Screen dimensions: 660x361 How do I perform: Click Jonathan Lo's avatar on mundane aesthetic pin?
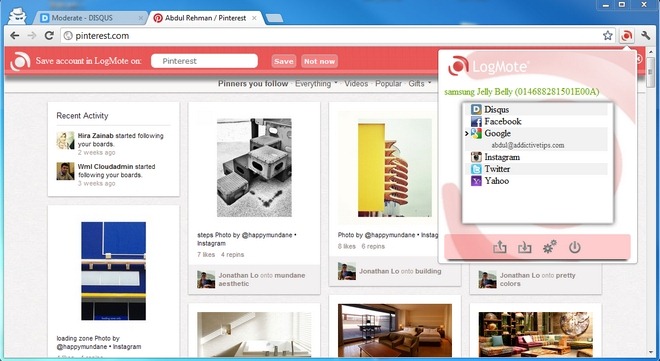coord(206,279)
